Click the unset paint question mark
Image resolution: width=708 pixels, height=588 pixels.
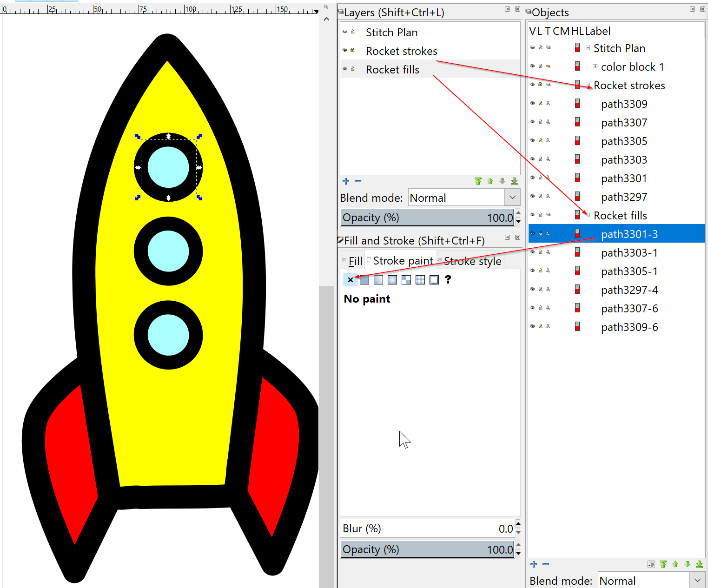point(448,279)
